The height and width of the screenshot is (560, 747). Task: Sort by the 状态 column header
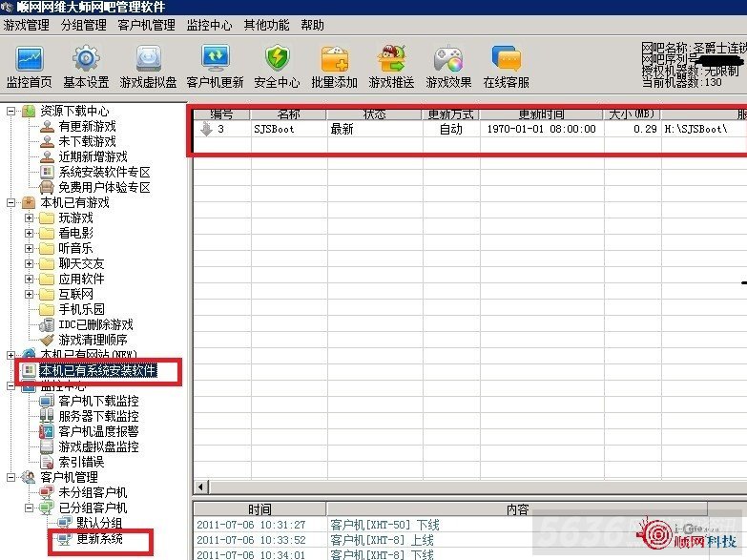[374, 114]
